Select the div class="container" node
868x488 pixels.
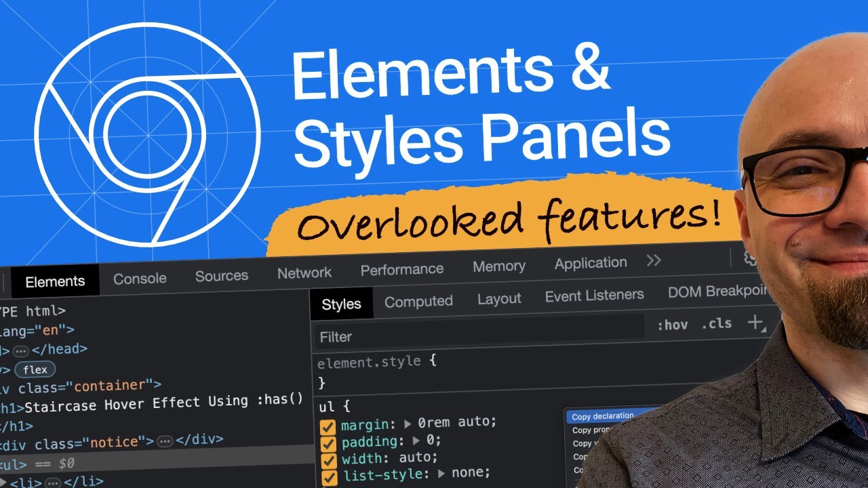[81, 387]
